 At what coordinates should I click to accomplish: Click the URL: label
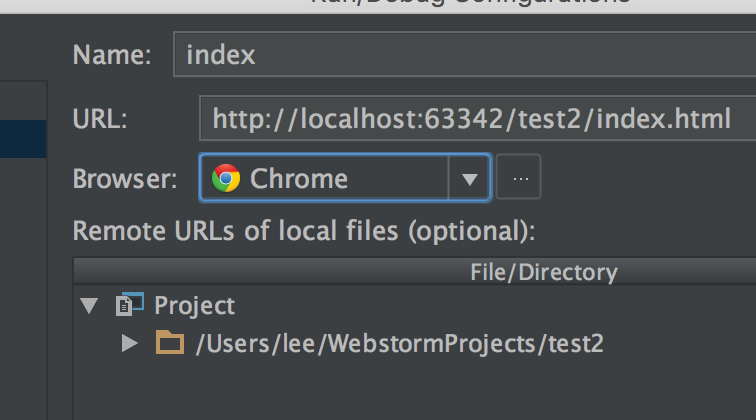pyautogui.click(x=100, y=121)
